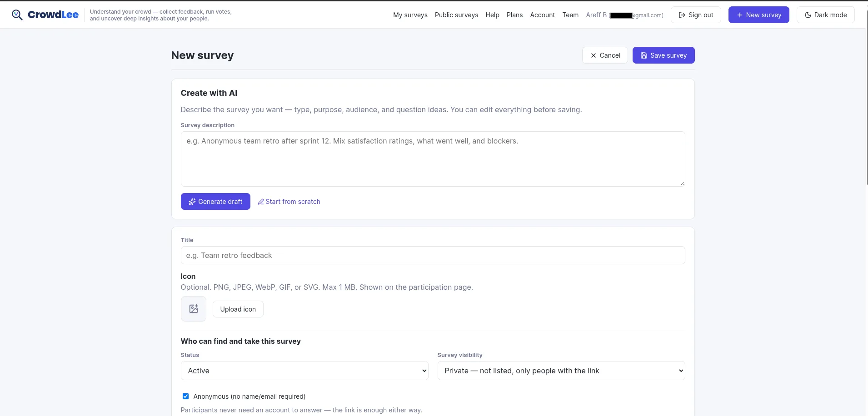Image resolution: width=868 pixels, height=416 pixels.
Task: Click the image placeholder icon beside Upload icon
Action: click(194, 309)
